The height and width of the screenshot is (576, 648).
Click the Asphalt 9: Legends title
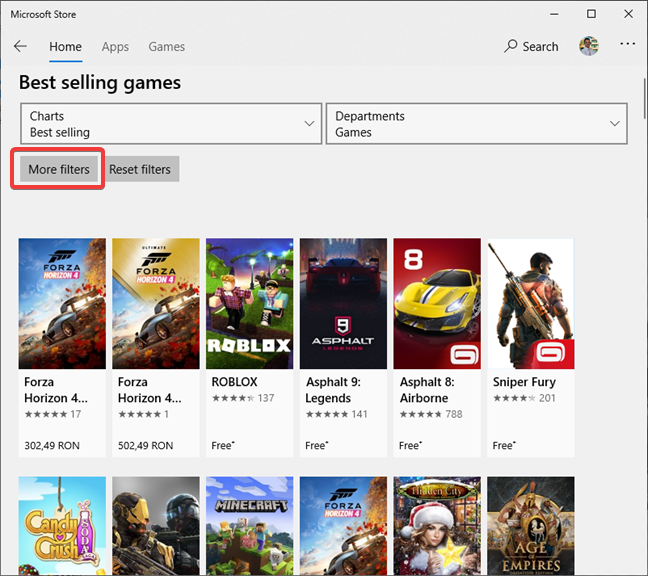pos(333,390)
